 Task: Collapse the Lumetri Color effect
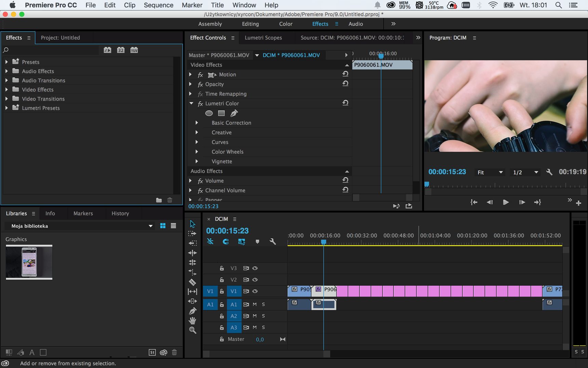(x=191, y=103)
